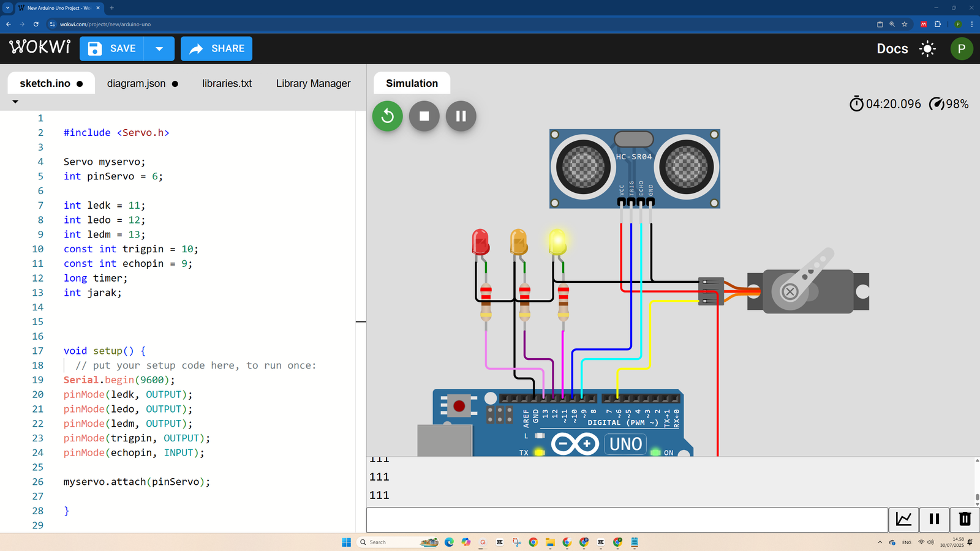This screenshot has height=551, width=980.
Task: Click the simulation timer stopwatch icon
Action: (x=856, y=103)
